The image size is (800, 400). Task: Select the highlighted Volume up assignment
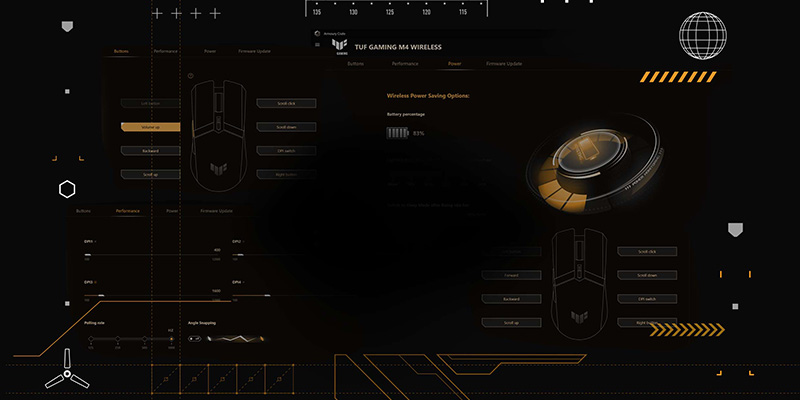151,127
